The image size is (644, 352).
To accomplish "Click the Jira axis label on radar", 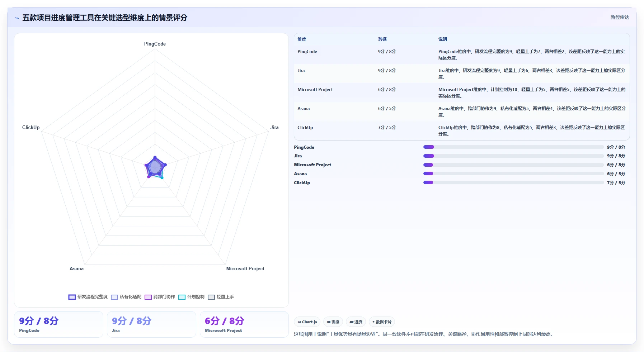I will pyautogui.click(x=274, y=127).
